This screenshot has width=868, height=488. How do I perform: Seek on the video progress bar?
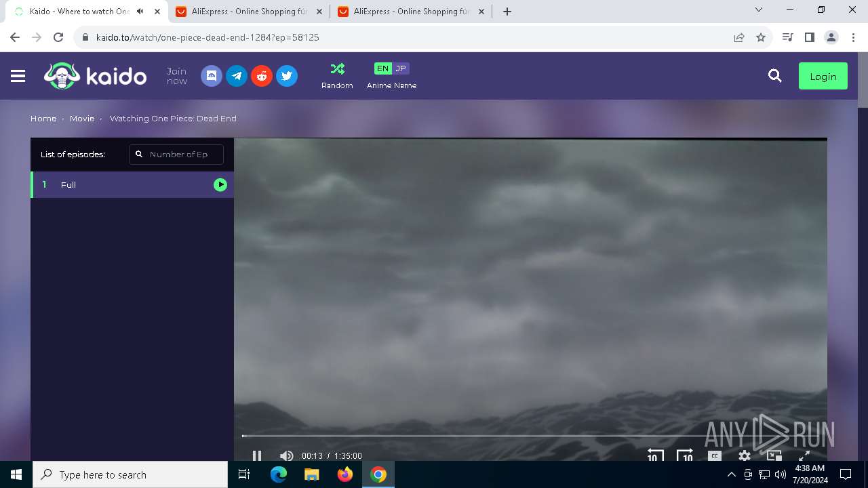(x=530, y=436)
